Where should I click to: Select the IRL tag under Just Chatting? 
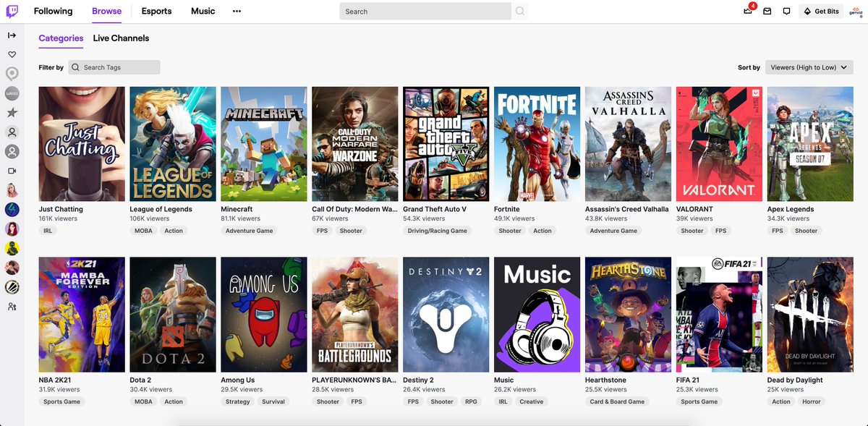48,231
